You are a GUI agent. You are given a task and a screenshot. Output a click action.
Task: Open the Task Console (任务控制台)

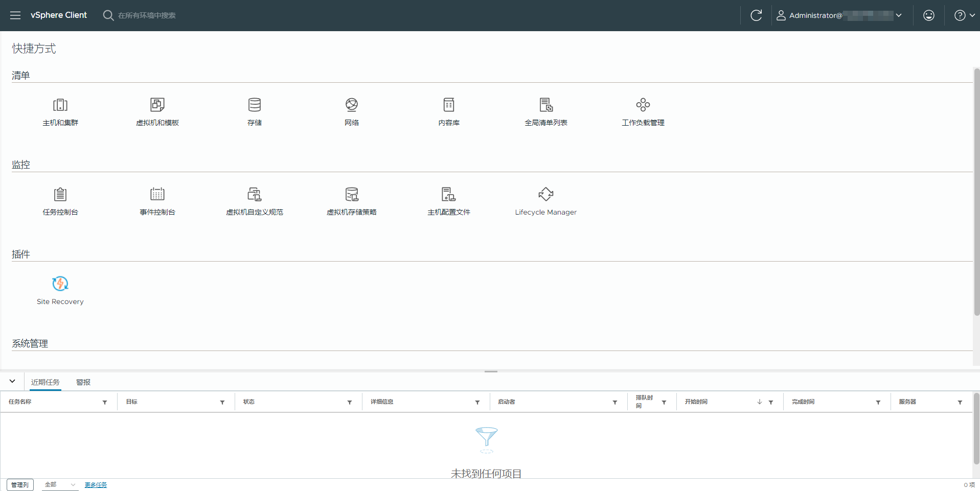(x=60, y=201)
